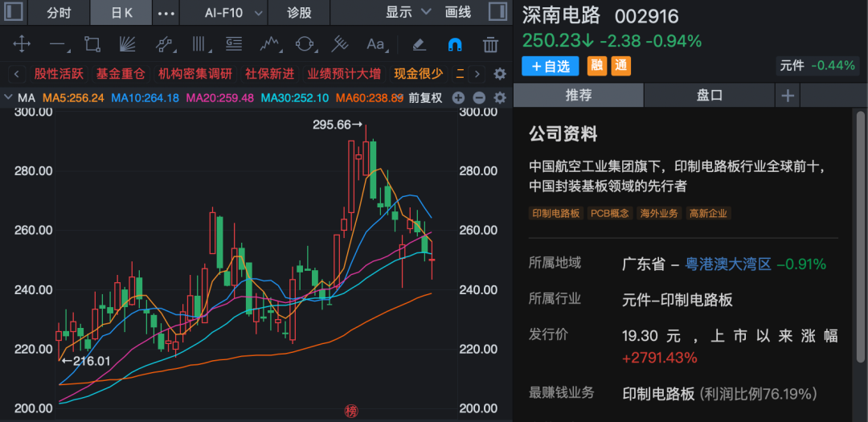Toggle the left sidebar panel
The height and width of the screenshot is (422, 868).
[14, 13]
